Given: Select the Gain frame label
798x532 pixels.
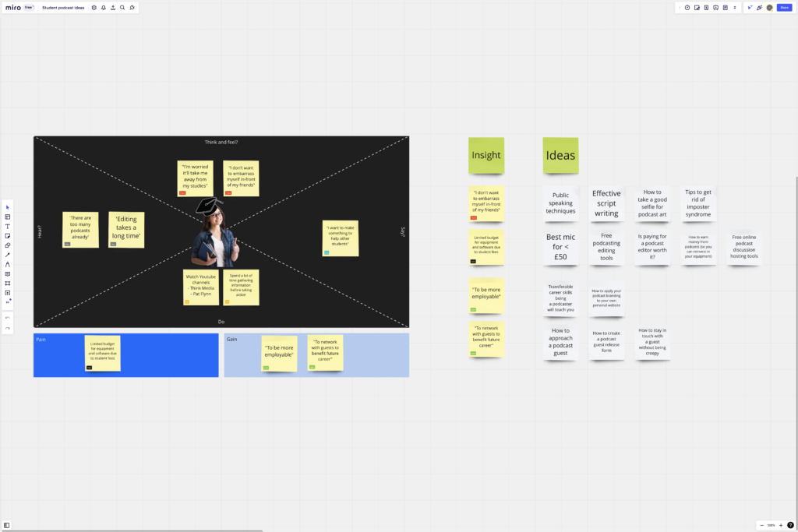Looking at the screenshot, I should coord(231,340).
